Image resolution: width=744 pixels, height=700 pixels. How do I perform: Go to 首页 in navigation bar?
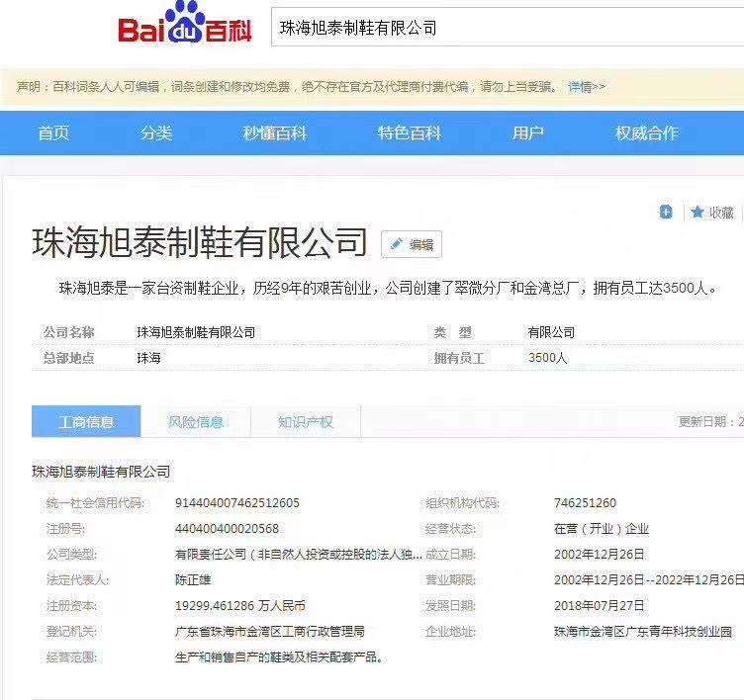pyautogui.click(x=53, y=132)
